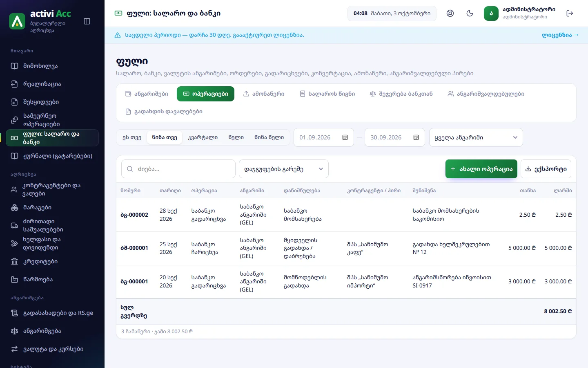Switch to the ამონაწერი tab
Image resolution: width=588 pixels, height=368 pixels.
coord(264,94)
